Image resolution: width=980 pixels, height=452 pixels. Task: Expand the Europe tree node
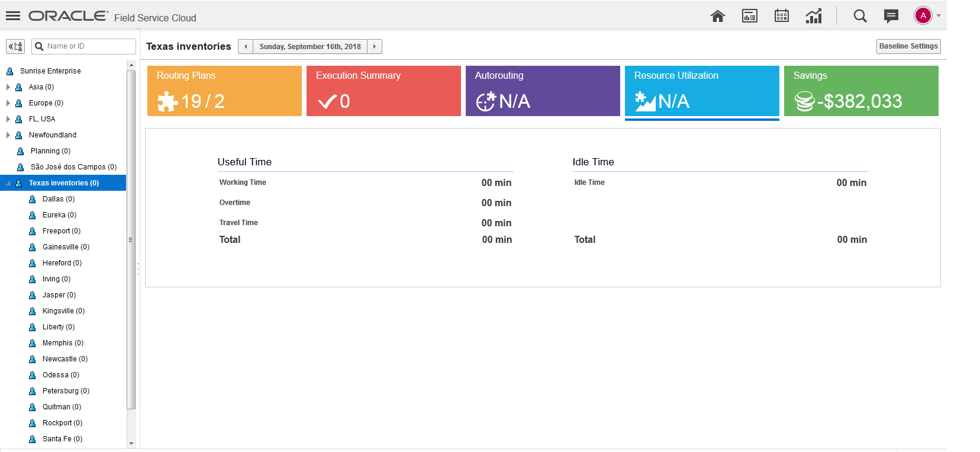coord(8,103)
